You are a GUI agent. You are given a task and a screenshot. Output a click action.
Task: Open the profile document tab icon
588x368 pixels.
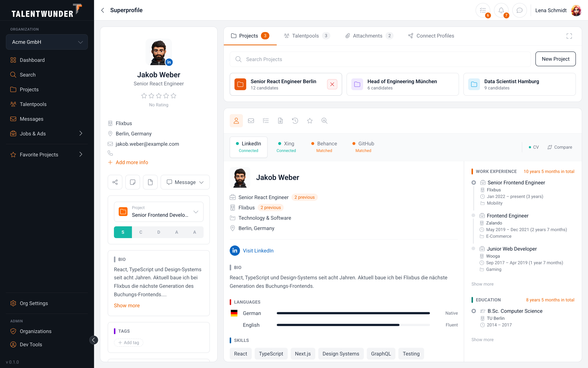click(x=280, y=121)
